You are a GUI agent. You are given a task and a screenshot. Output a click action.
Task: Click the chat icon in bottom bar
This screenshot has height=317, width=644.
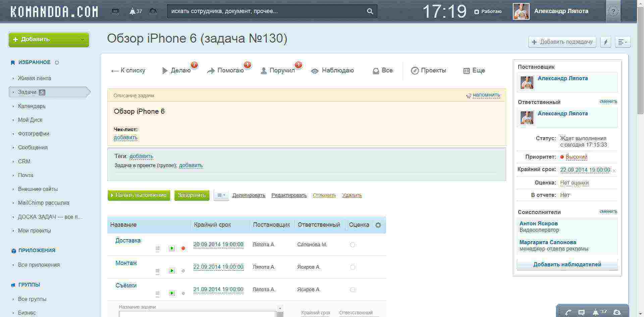click(x=582, y=313)
